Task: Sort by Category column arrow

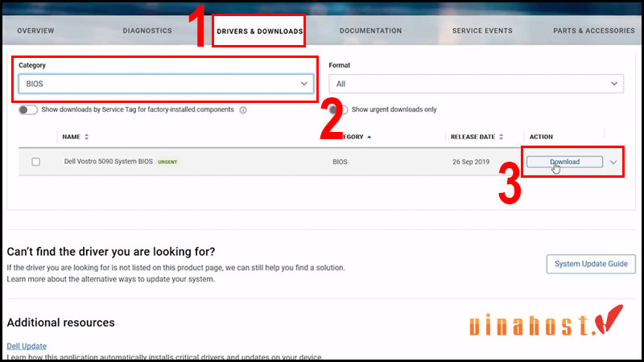Action: 369,137
